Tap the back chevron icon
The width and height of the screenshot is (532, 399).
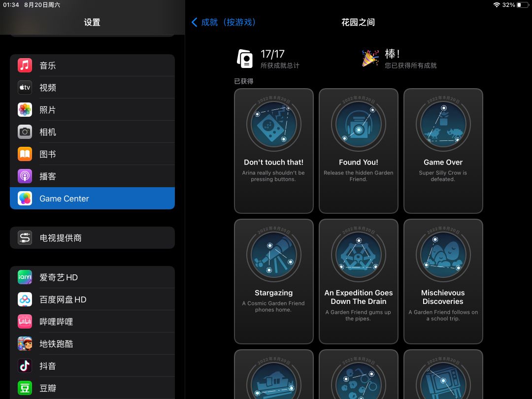[x=195, y=22]
